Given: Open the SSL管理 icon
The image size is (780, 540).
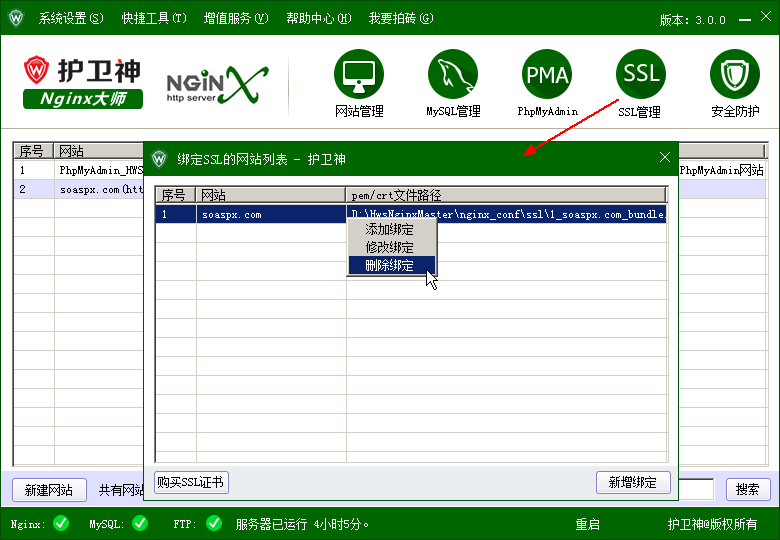Looking at the screenshot, I should [641, 75].
